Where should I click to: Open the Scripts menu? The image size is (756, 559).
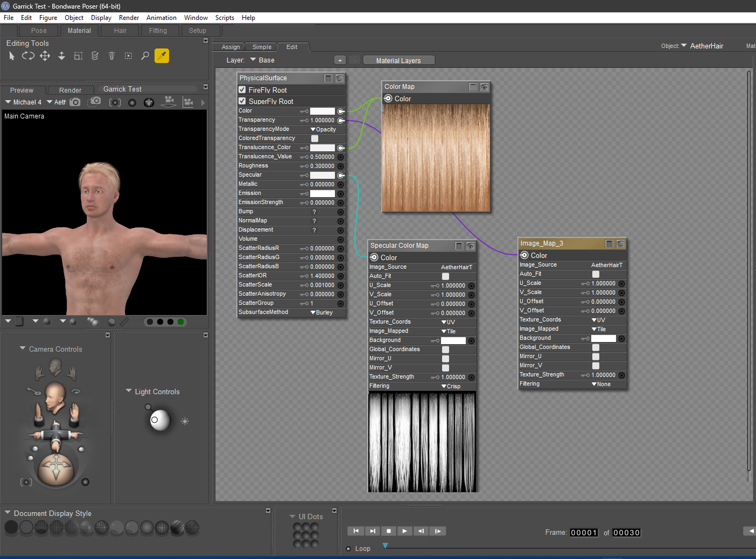pos(225,18)
